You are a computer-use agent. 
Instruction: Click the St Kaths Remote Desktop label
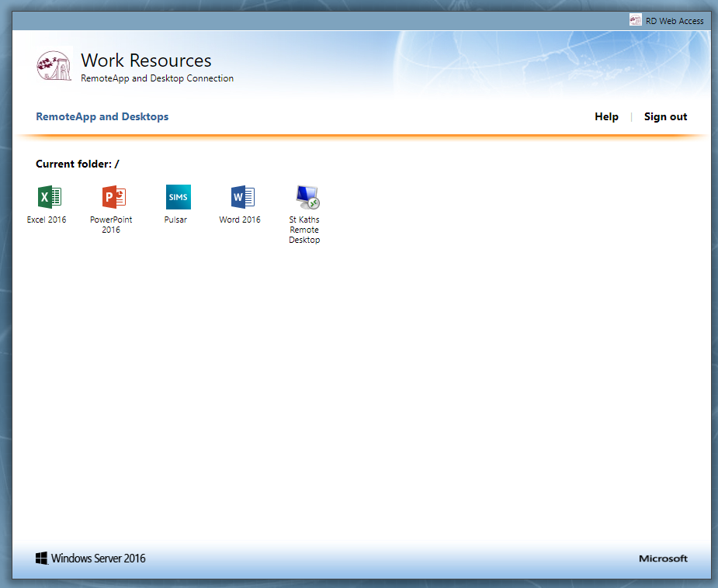(304, 230)
